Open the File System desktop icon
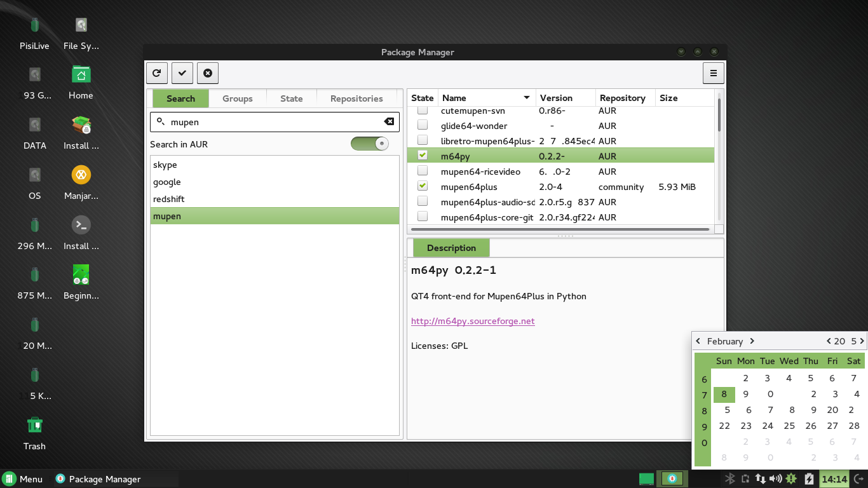 [81, 33]
